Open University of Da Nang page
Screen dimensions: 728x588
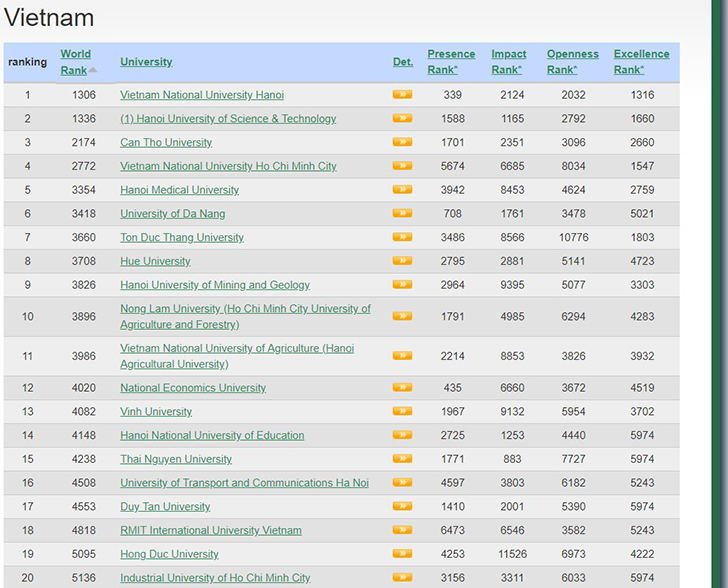point(173,214)
